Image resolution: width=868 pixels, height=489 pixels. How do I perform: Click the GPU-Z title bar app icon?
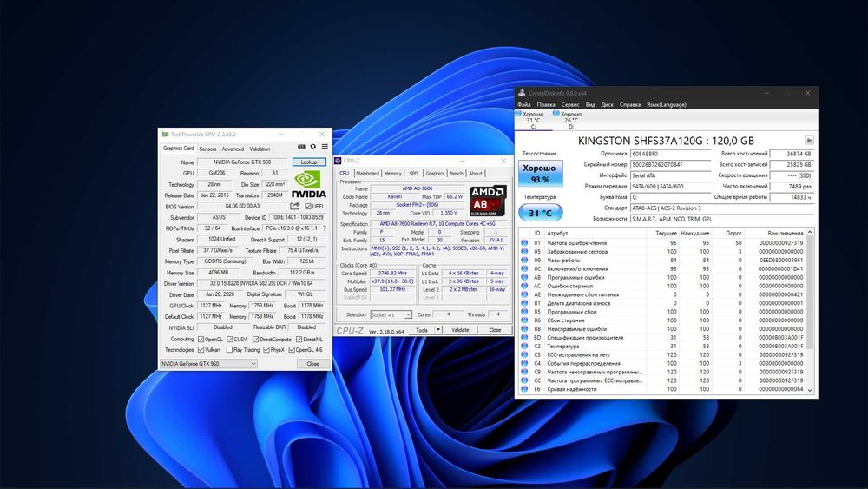pyautogui.click(x=165, y=134)
